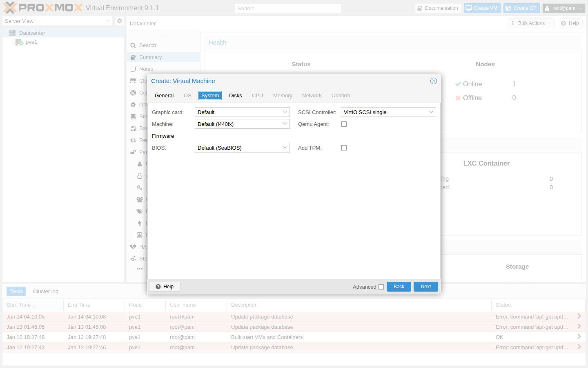This screenshot has width=588, height=368.
Task: Enable the Qemu Agent checkbox
Action: pos(344,124)
